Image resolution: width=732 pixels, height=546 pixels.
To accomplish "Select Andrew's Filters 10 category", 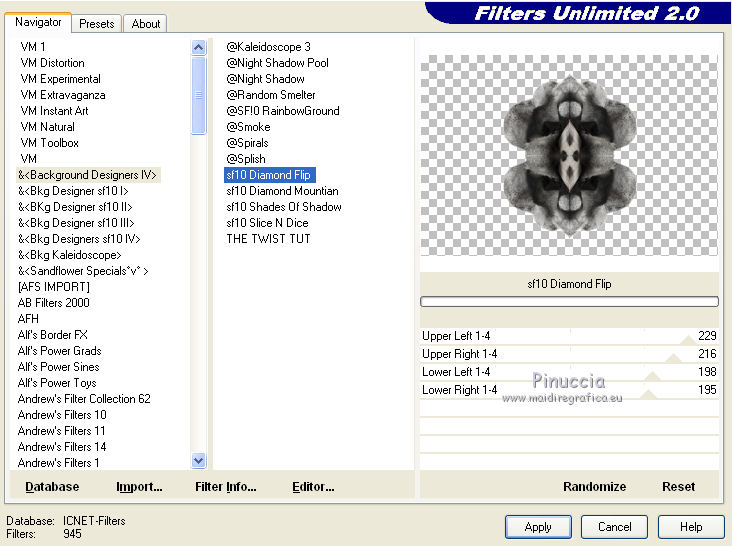I will [x=62, y=414].
